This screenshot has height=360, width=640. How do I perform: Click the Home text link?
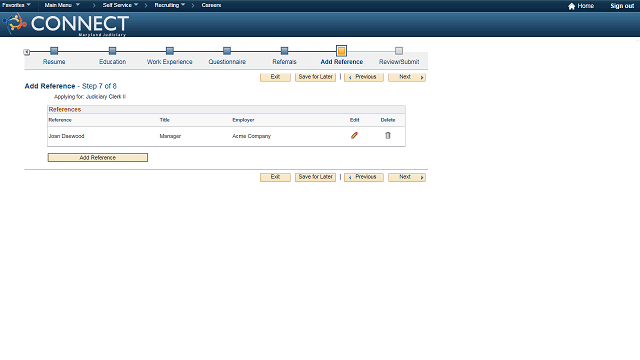[x=585, y=6]
